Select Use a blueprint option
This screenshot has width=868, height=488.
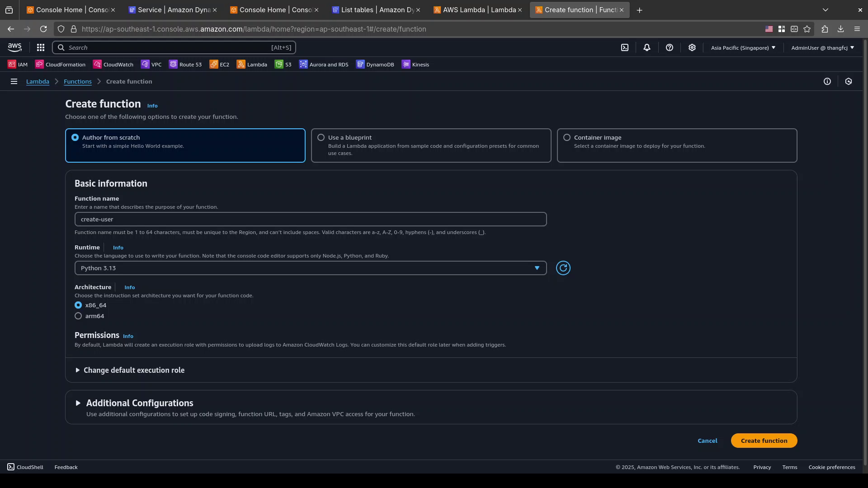click(x=431, y=145)
